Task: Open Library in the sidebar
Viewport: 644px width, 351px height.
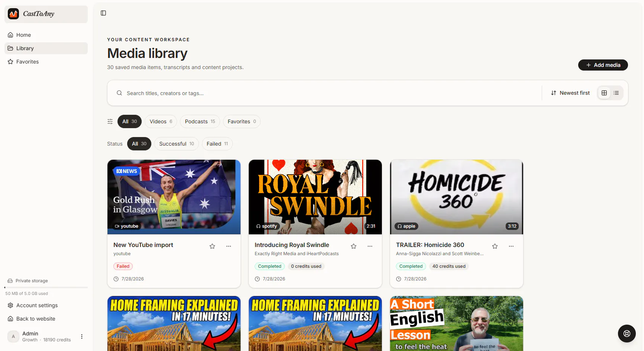Action: 46,48
